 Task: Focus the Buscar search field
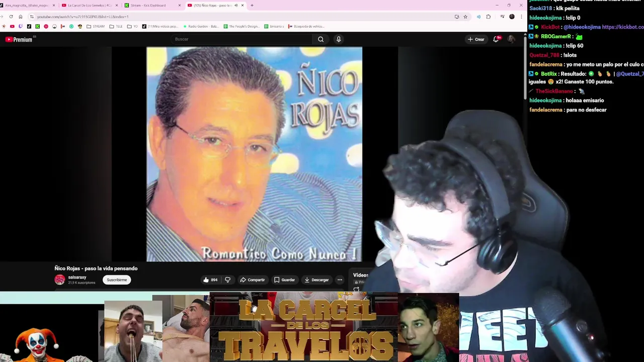pos(242,39)
